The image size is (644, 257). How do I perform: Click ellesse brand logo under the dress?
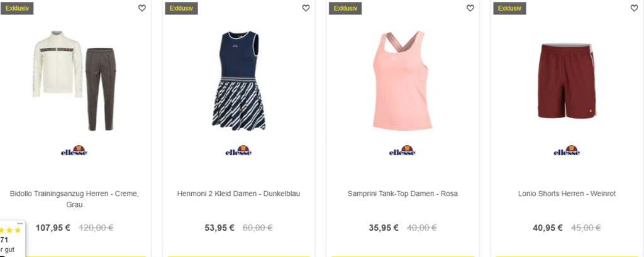238,151
